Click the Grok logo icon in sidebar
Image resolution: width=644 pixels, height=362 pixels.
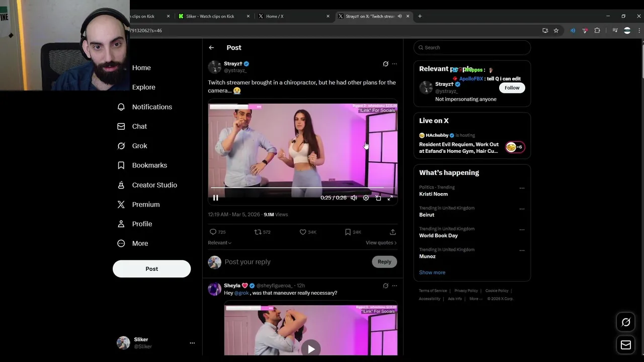pyautogui.click(x=121, y=146)
